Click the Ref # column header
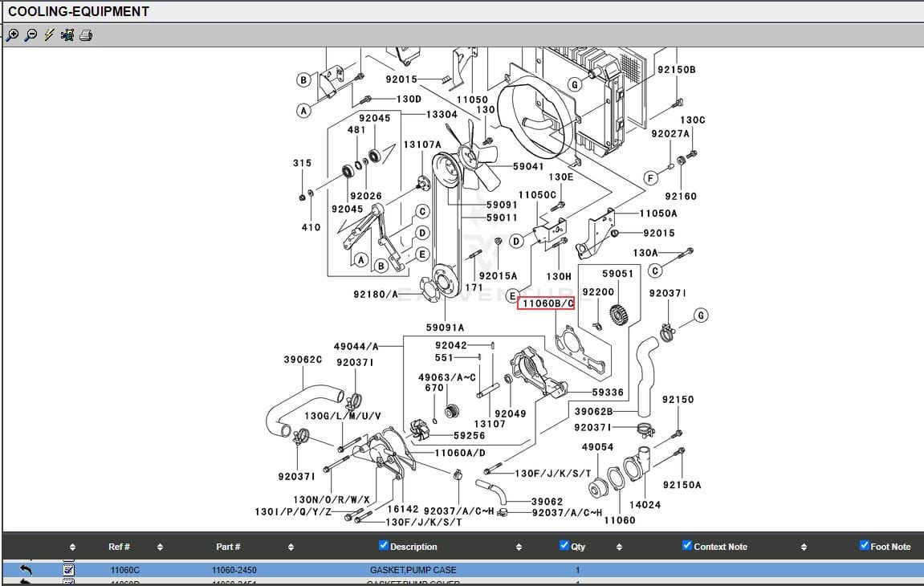 (x=119, y=547)
